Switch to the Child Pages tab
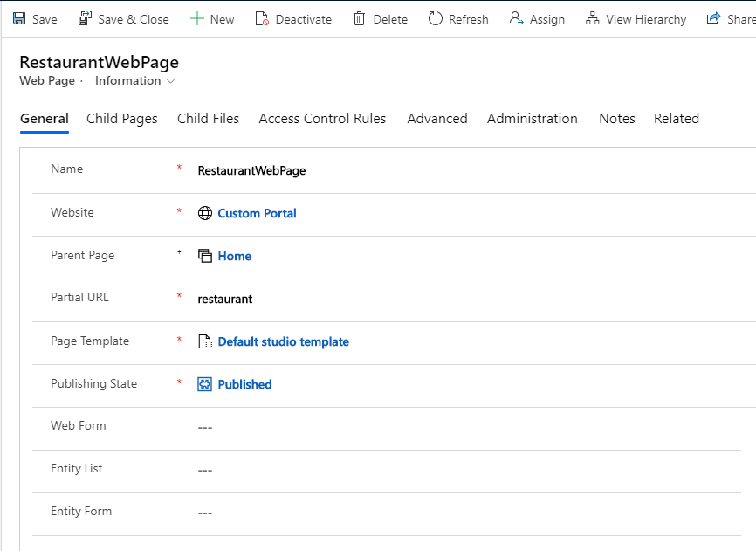The height and width of the screenshot is (551, 756). click(122, 119)
